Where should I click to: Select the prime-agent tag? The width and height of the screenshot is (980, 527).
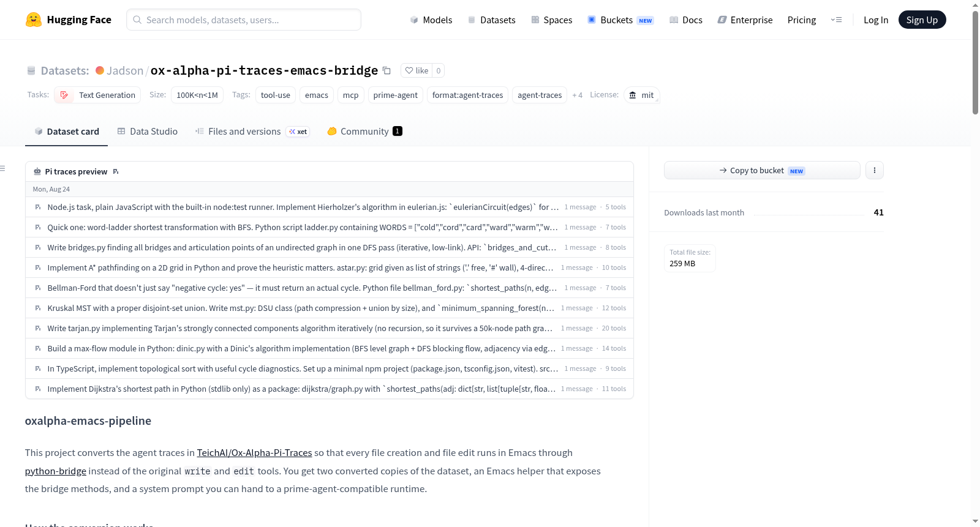(x=396, y=95)
